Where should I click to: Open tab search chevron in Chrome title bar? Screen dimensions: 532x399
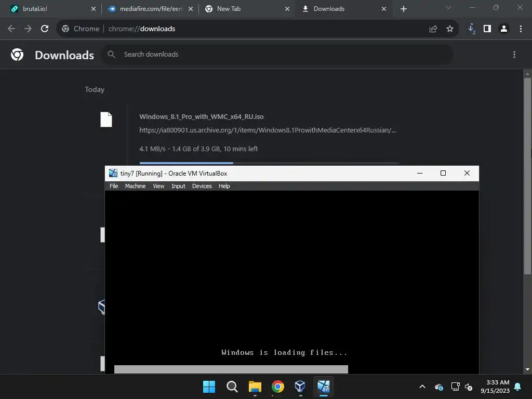point(448,7)
